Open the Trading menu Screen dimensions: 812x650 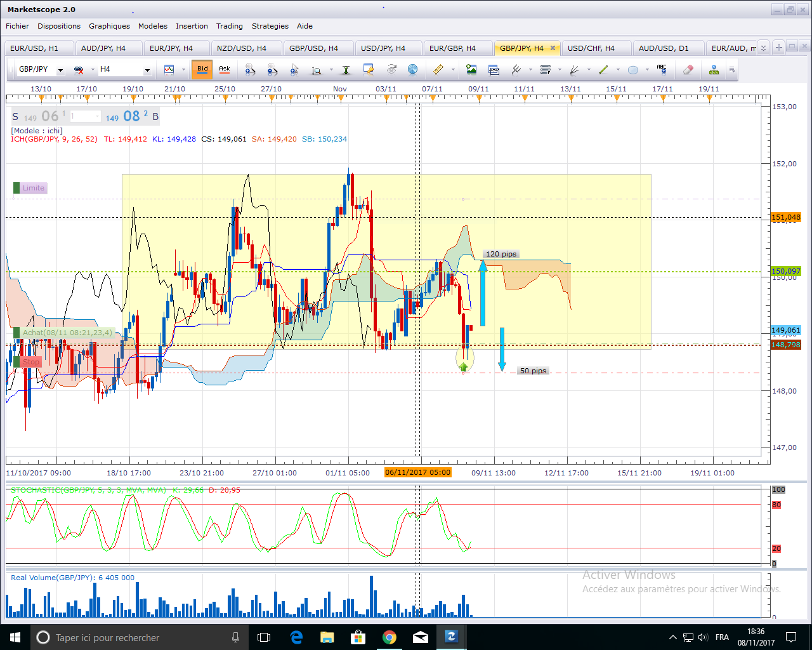pos(229,26)
